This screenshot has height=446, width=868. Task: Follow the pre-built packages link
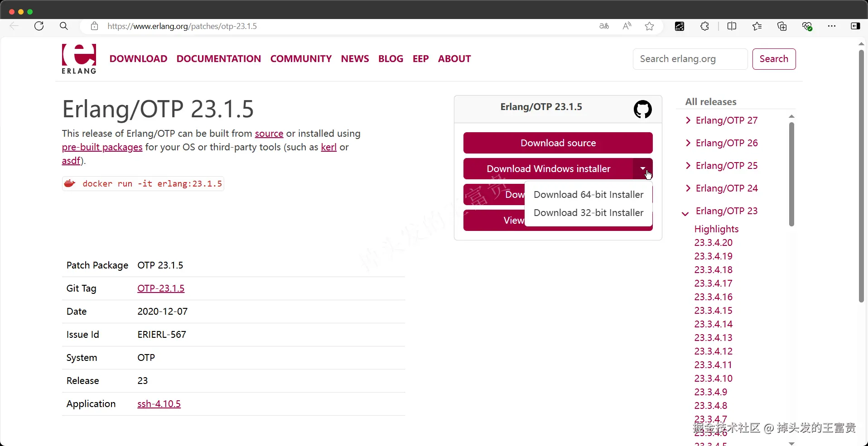[102, 147]
